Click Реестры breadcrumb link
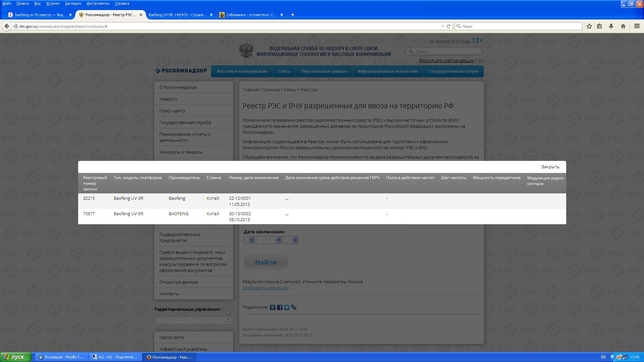 309,89
